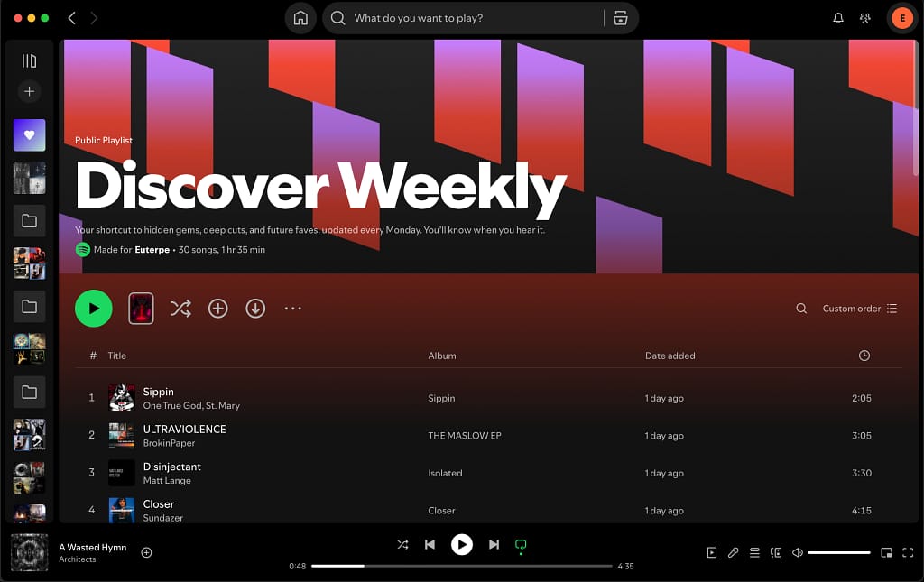Open Euterpe profile link
The width and height of the screenshot is (924, 582).
click(152, 250)
